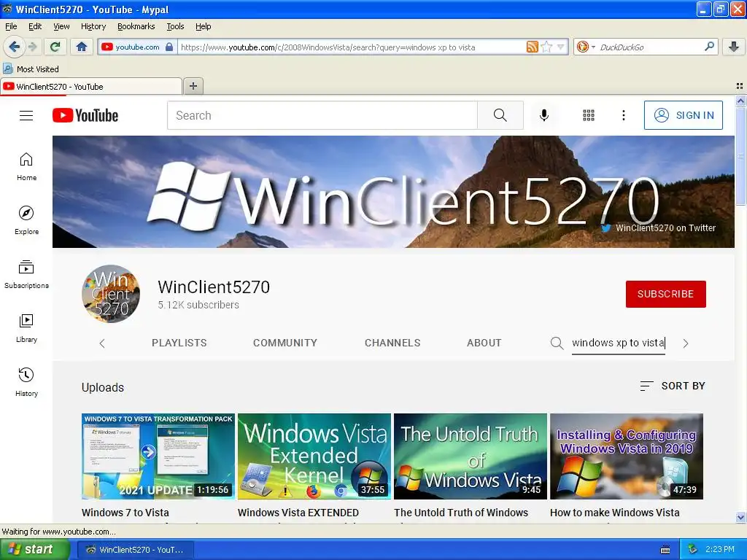
Task: Open the Tools menu
Action: click(175, 26)
